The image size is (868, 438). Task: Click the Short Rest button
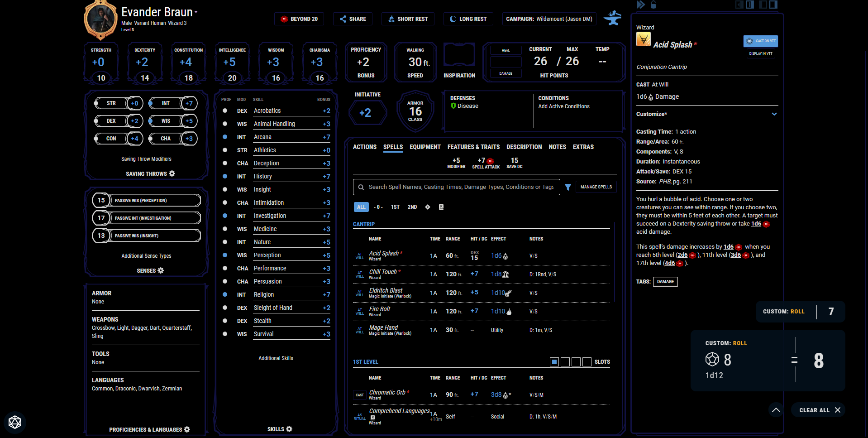408,19
